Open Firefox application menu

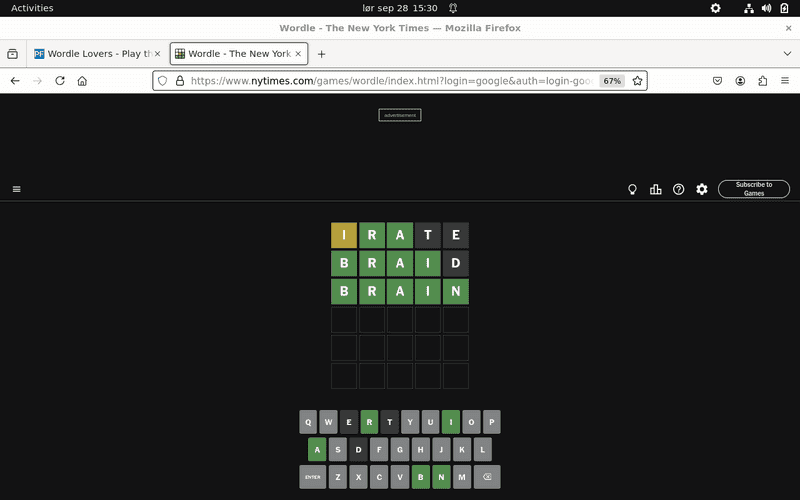[x=785, y=81]
